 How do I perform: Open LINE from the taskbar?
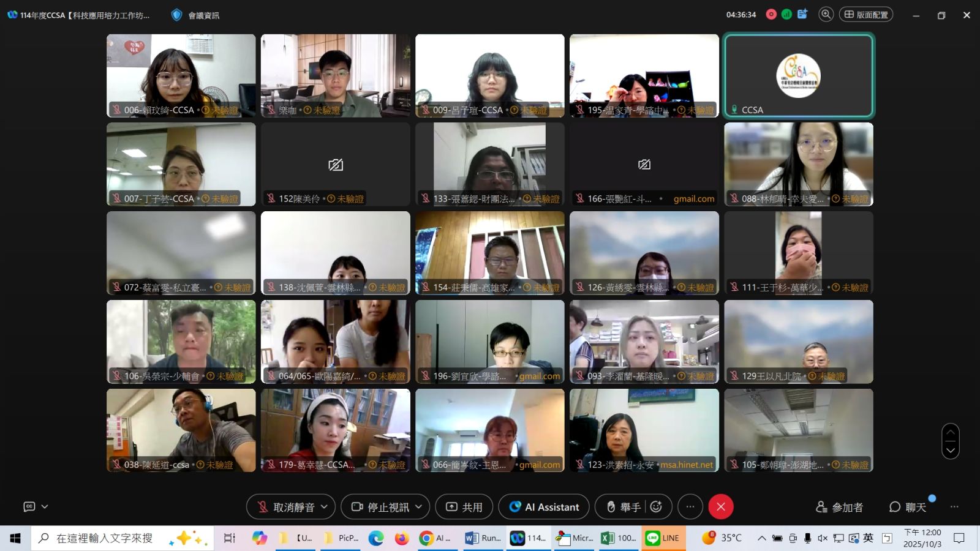[x=662, y=538]
